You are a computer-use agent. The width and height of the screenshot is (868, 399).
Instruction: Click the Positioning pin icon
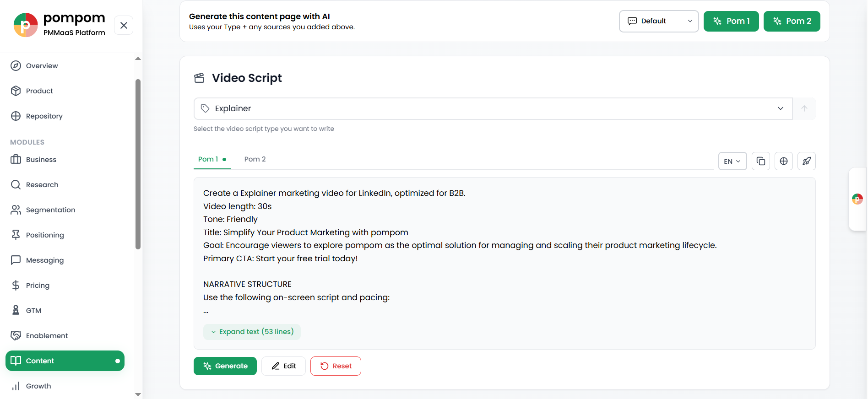point(16,235)
